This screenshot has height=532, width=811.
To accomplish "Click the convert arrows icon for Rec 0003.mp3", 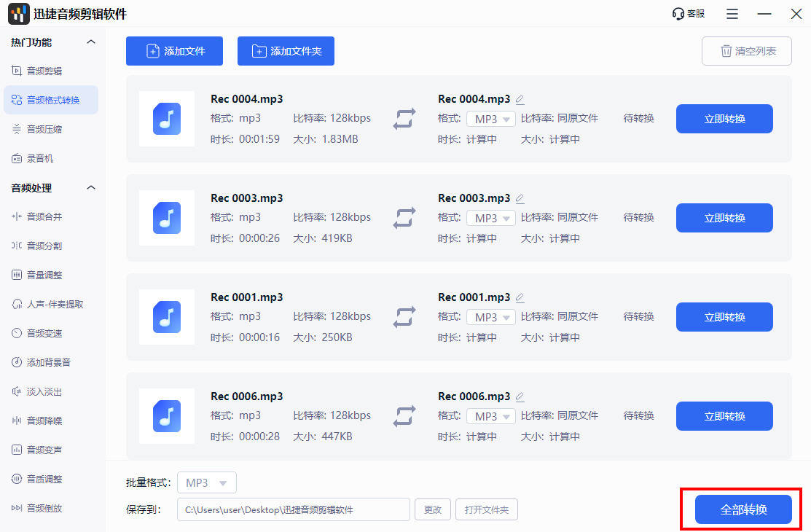I will tap(404, 218).
